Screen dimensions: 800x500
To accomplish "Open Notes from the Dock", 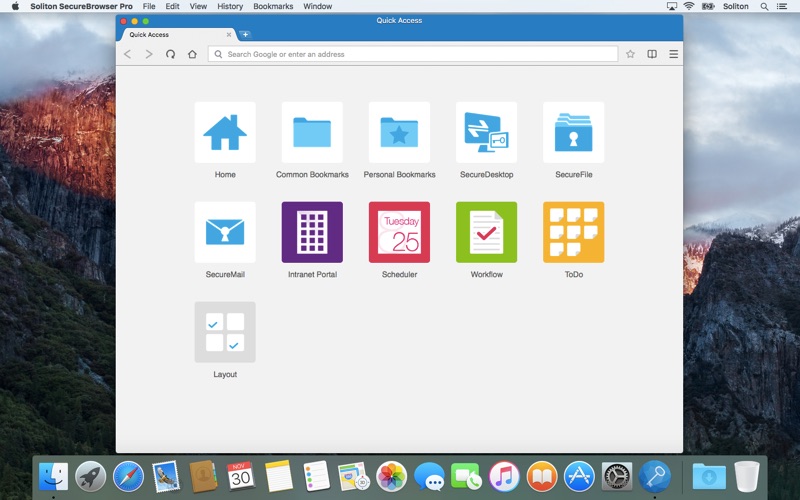I will coord(279,477).
